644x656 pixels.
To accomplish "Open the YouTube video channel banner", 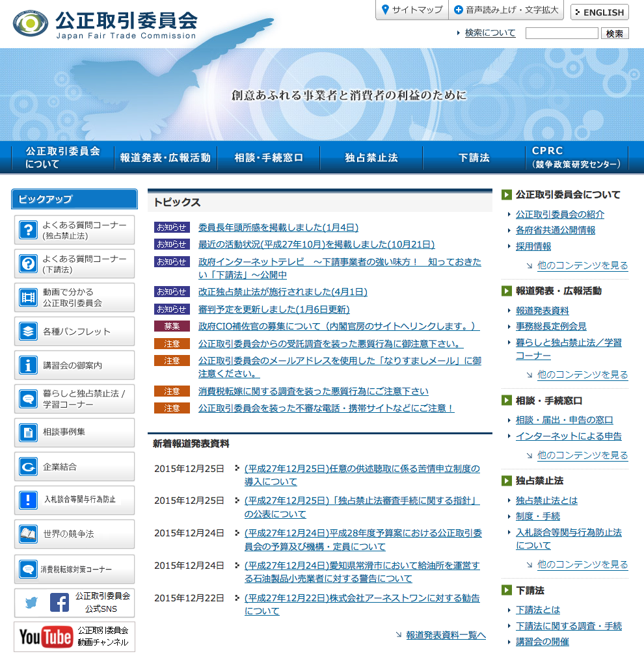I will coord(74,636).
